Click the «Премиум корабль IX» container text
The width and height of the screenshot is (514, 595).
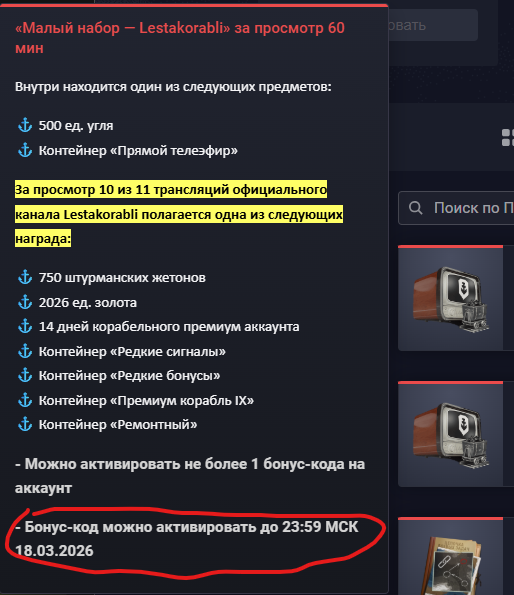click(146, 400)
